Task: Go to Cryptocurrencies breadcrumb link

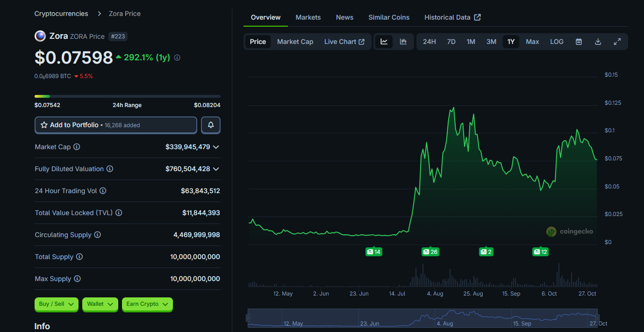Action: (x=61, y=14)
